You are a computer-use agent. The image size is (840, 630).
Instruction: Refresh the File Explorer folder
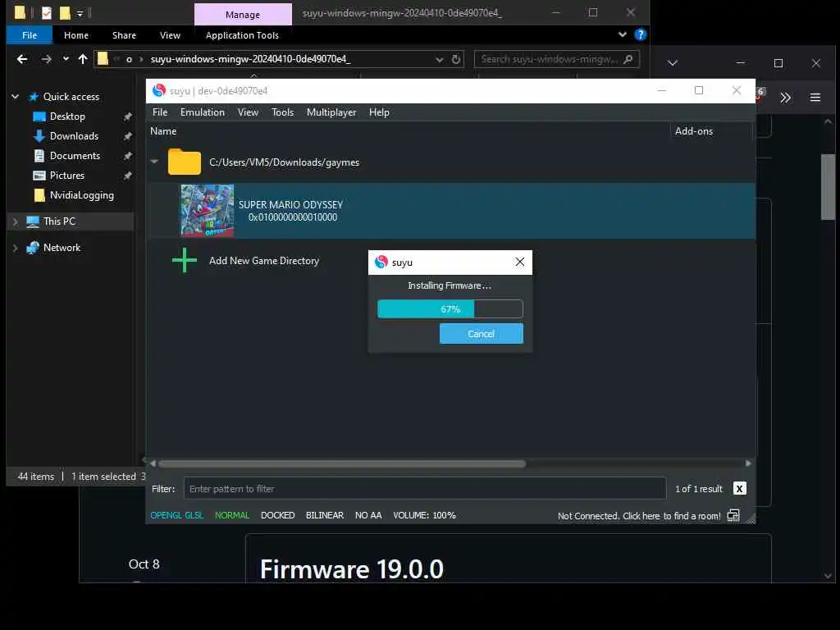(x=456, y=59)
